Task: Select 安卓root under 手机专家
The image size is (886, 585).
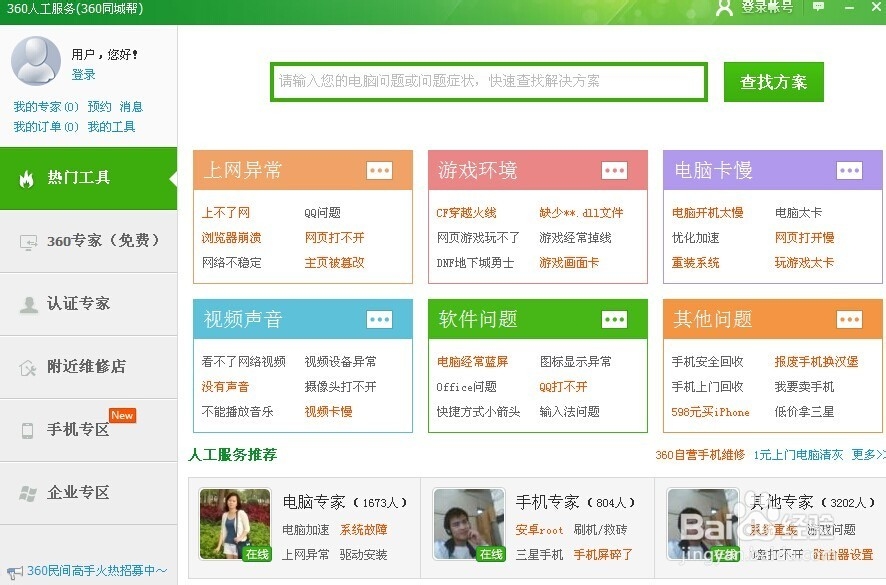Action: point(539,530)
